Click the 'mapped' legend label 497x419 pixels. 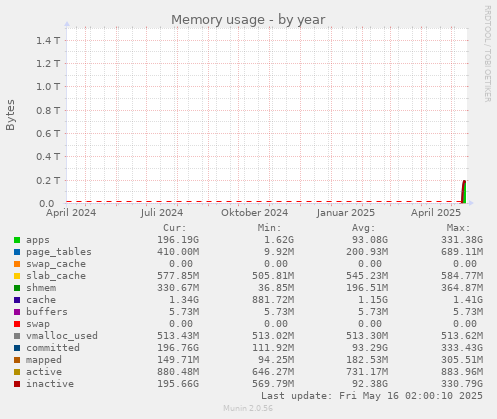click(44, 360)
